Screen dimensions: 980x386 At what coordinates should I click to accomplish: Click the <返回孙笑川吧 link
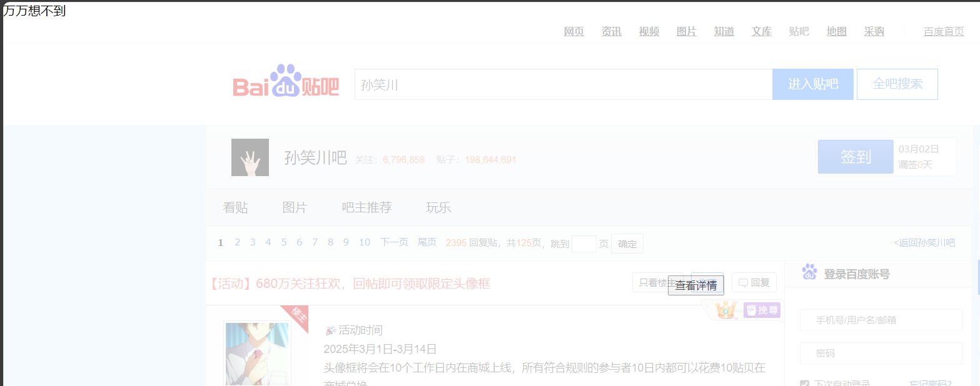point(924,243)
